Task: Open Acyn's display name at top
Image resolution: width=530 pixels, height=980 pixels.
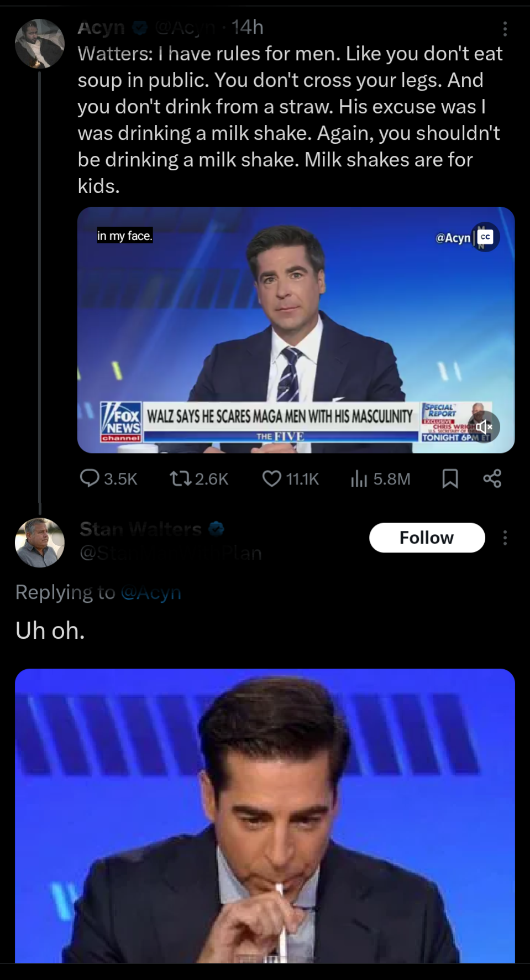Action: (x=102, y=27)
